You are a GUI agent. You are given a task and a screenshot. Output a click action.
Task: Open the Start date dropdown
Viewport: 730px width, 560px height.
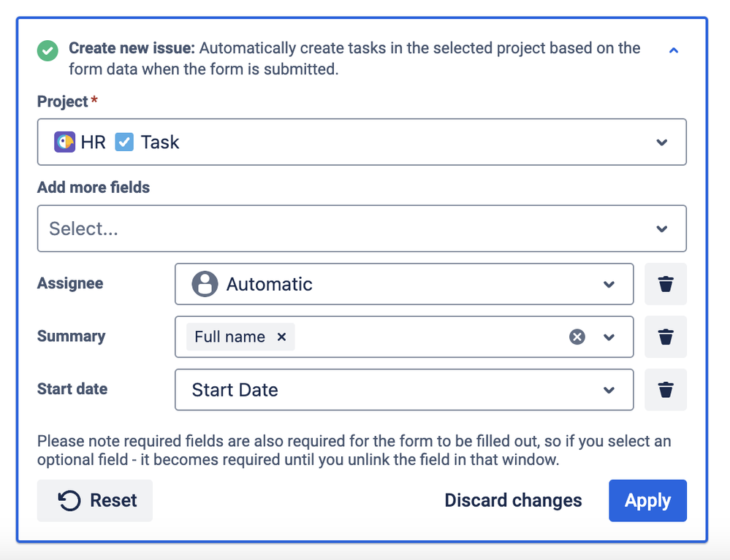[609, 390]
